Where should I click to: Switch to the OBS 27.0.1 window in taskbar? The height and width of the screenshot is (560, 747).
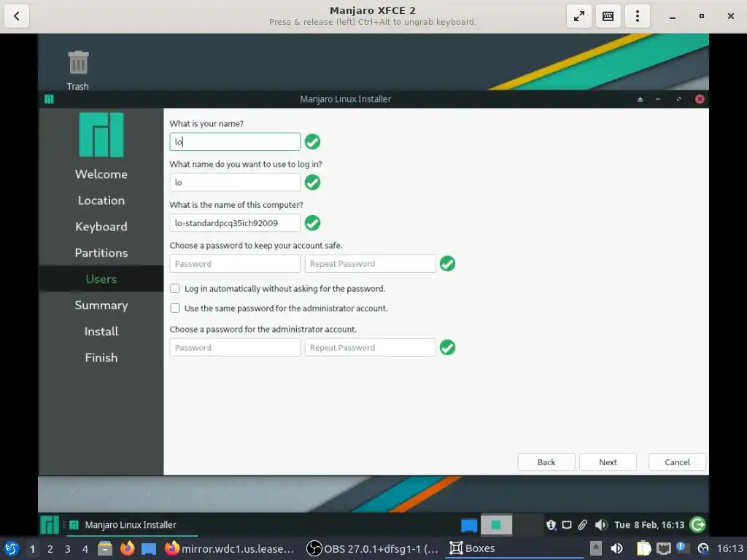pyautogui.click(x=372, y=548)
